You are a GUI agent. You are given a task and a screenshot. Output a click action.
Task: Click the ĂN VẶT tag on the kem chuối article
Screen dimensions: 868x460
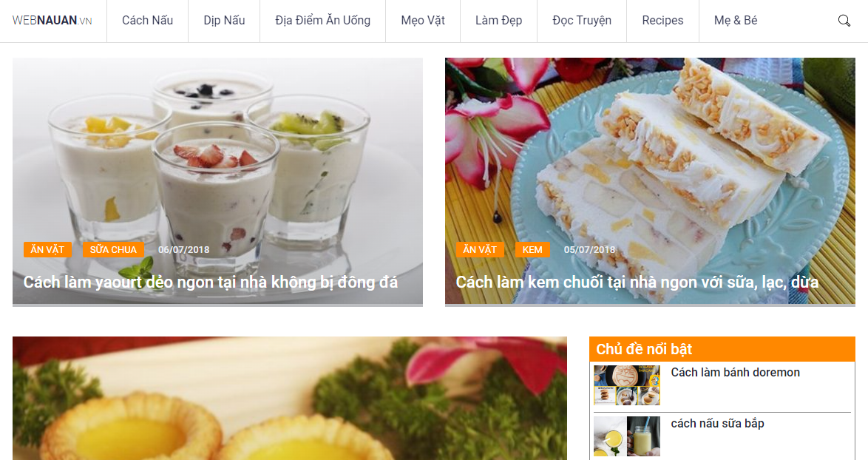(x=480, y=250)
